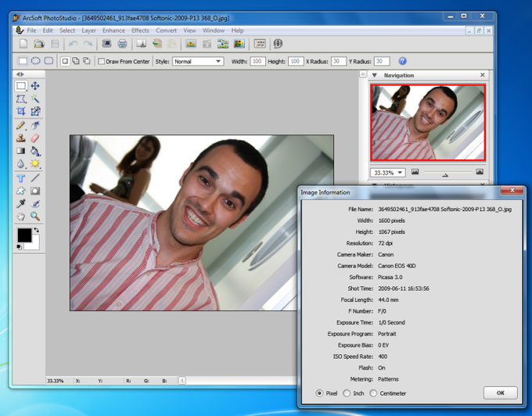
Task: Open the Effects menu
Action: pos(140,30)
